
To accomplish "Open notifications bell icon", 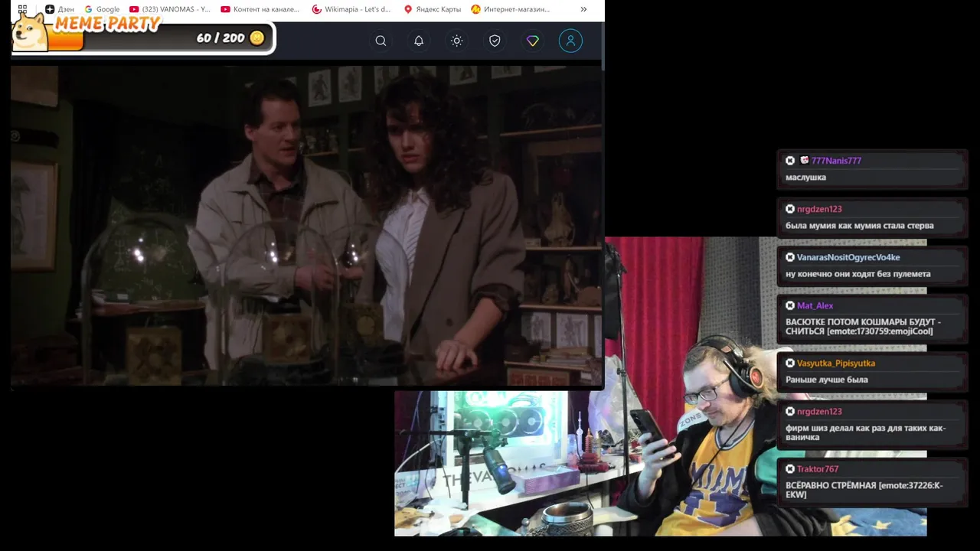I will pyautogui.click(x=419, y=41).
